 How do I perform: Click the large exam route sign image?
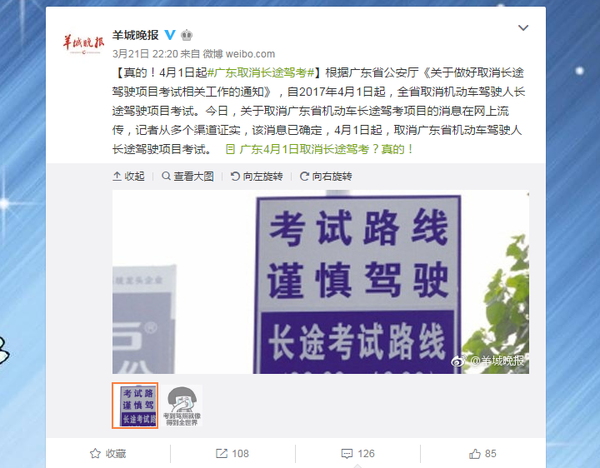click(x=321, y=282)
